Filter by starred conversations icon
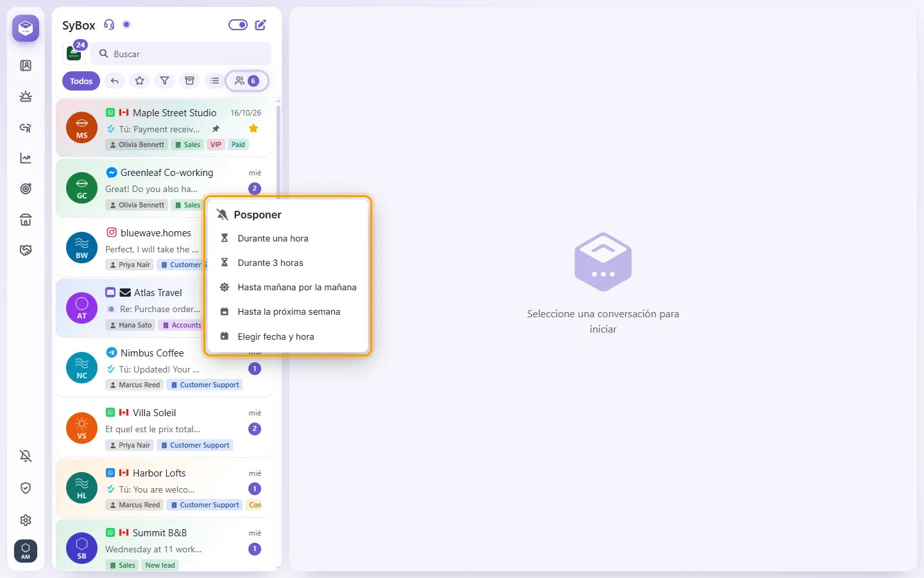The image size is (924, 578). (139, 81)
